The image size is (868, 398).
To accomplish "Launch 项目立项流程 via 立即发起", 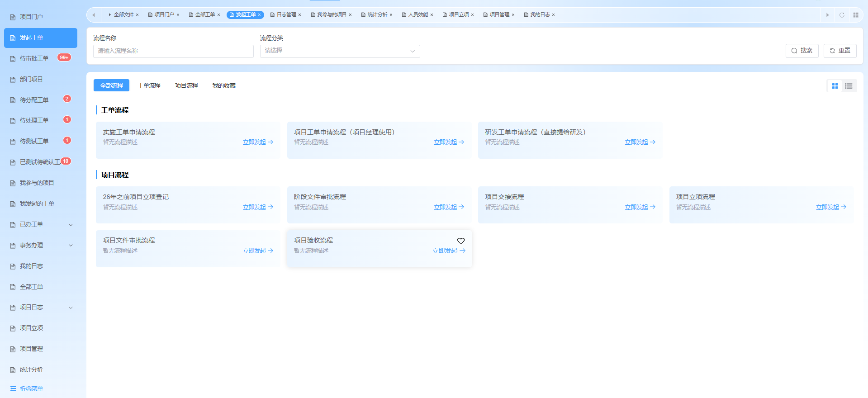I will (x=831, y=207).
